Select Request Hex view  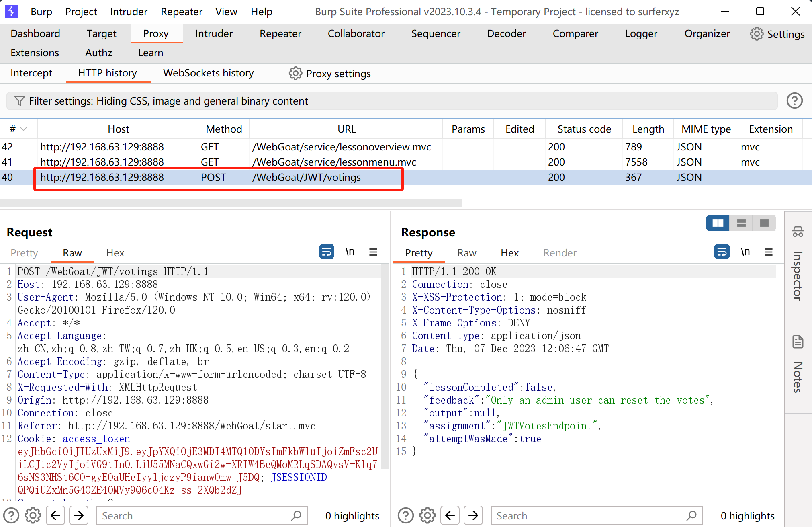tap(115, 253)
